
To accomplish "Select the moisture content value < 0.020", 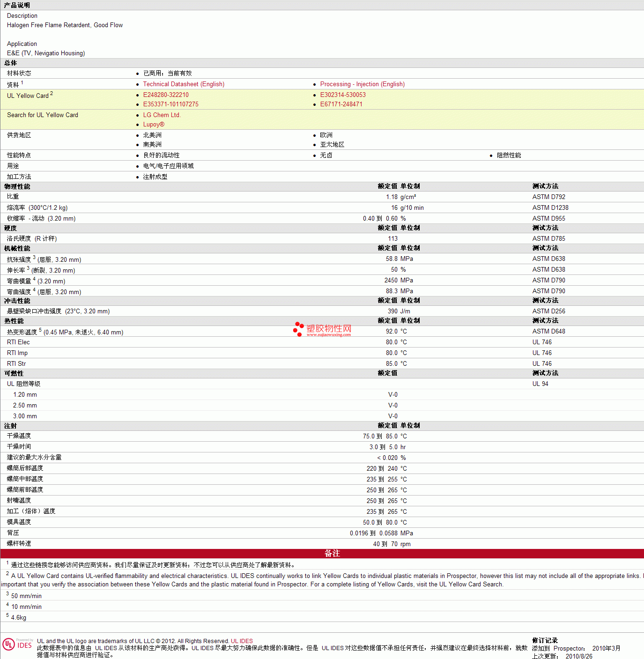I will pos(387,458).
